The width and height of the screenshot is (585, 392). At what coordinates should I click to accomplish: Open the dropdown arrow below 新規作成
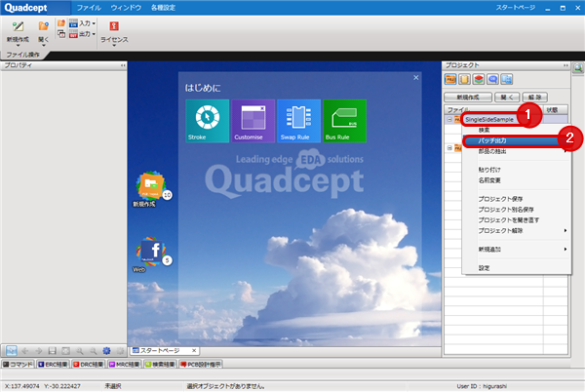coord(18,46)
